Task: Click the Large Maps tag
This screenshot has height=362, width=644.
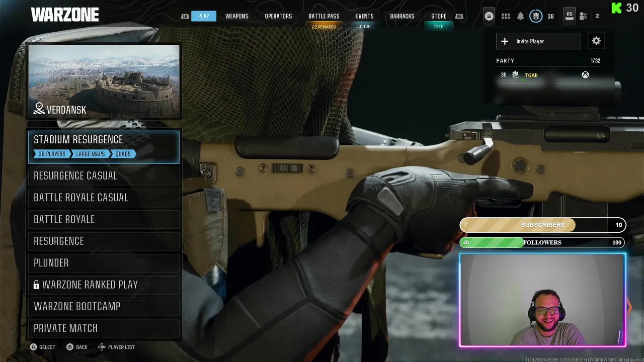Action: pos(91,154)
